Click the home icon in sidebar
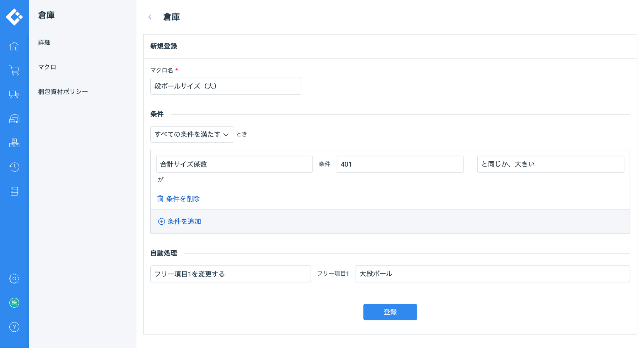This screenshot has height=348, width=644. pyautogui.click(x=14, y=46)
